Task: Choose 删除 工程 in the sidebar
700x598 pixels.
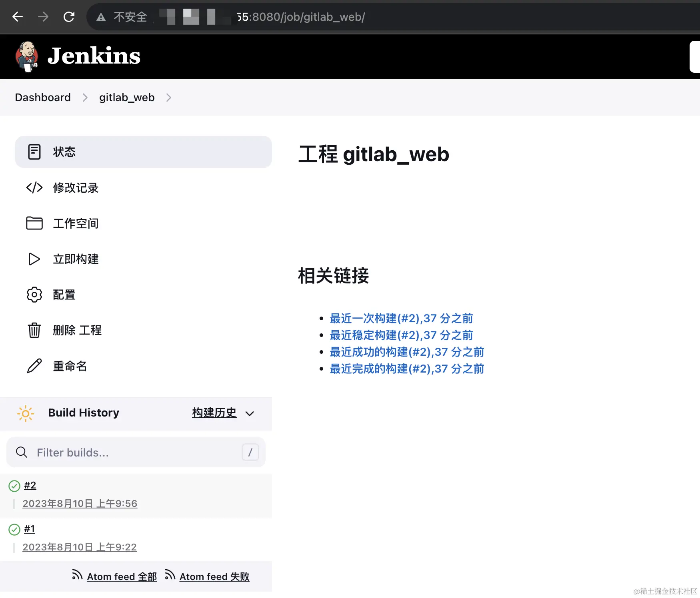Action: point(144,330)
